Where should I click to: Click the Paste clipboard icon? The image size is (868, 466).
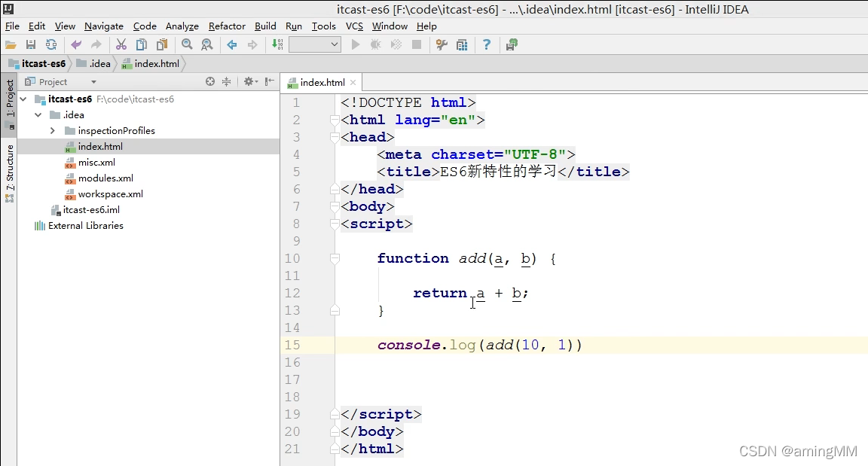pos(162,44)
